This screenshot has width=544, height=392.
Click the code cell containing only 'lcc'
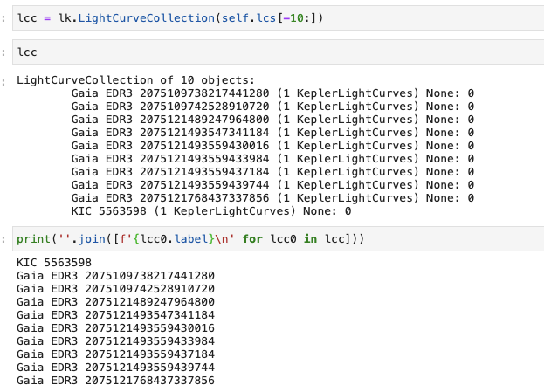point(279,52)
